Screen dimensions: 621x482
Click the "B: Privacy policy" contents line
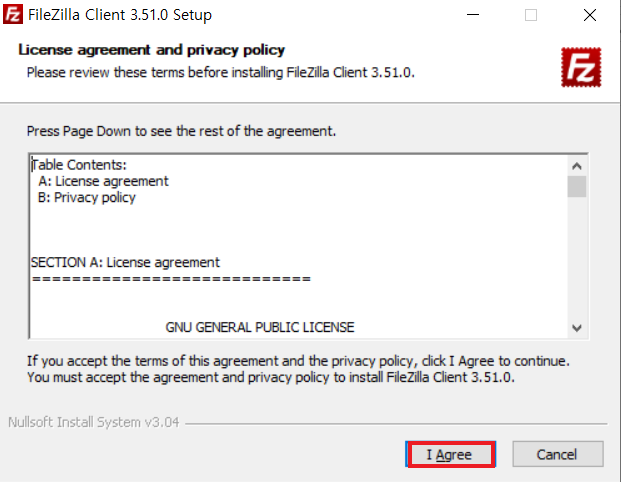pos(87,197)
